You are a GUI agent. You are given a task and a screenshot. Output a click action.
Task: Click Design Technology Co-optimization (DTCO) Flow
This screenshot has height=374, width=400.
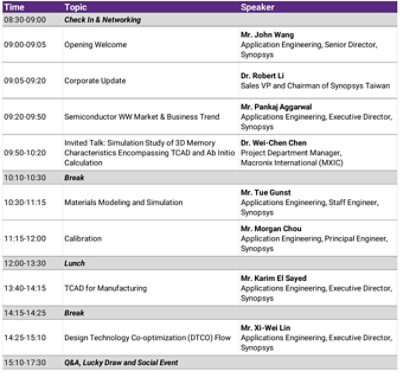(147, 338)
